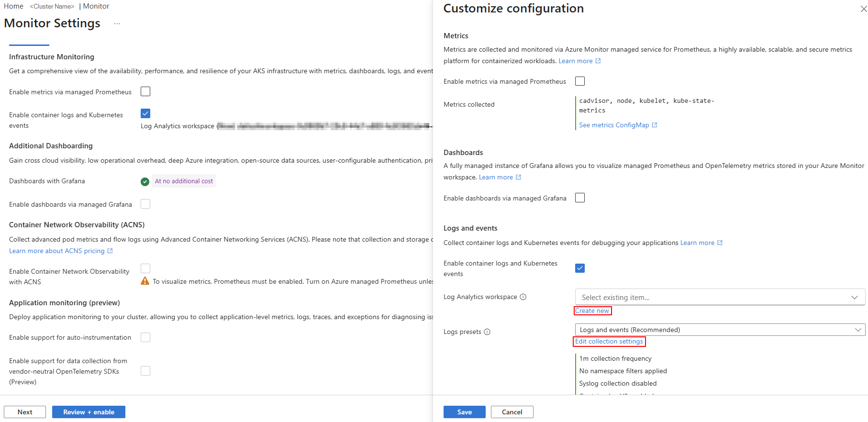
Task: Click Create new workspace link
Action: (x=592, y=311)
